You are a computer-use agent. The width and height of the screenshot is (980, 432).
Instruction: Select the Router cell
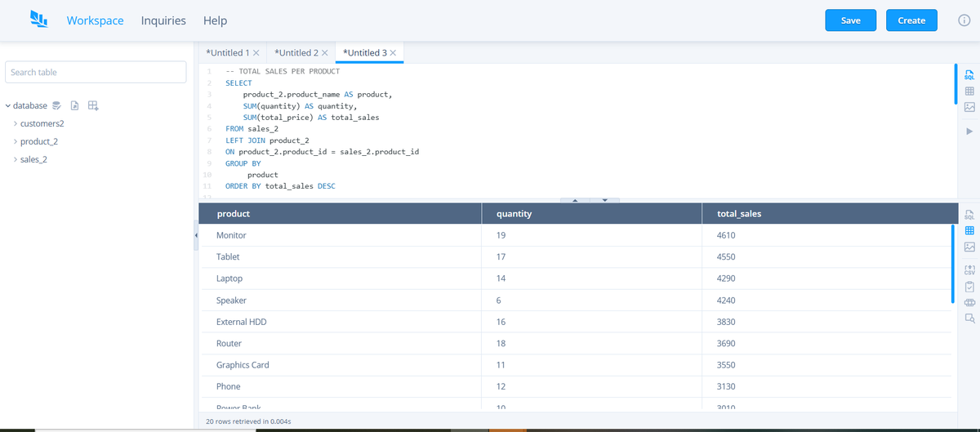(x=341, y=344)
